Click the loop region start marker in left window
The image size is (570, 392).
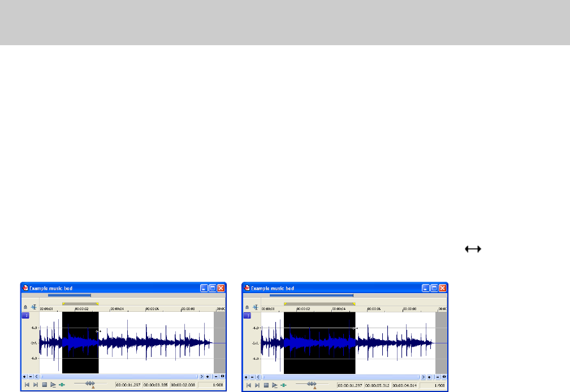63,304
